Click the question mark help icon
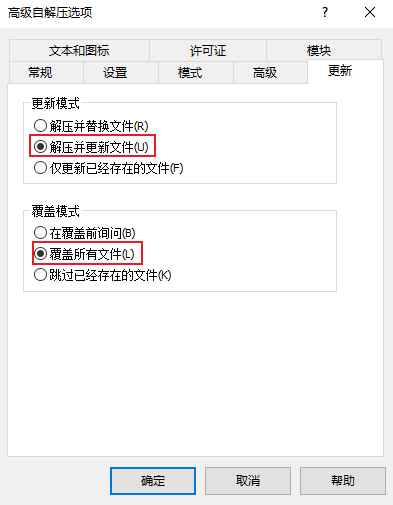The height and width of the screenshot is (505, 393). (325, 13)
